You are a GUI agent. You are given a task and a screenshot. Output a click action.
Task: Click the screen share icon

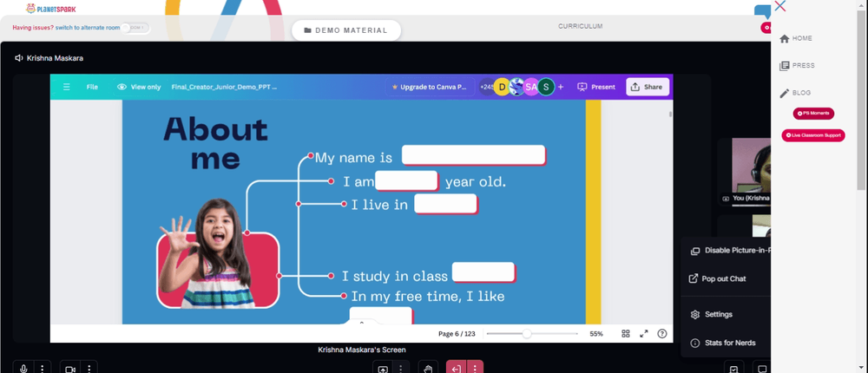(x=383, y=368)
